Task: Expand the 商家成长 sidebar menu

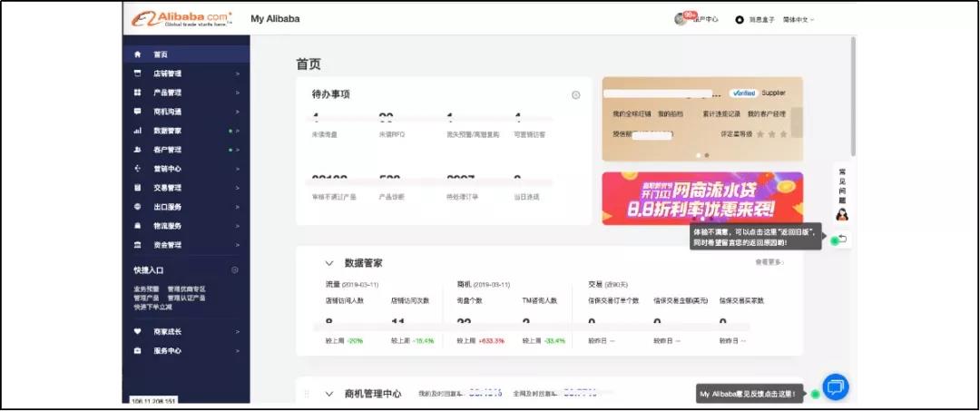Action: [238, 332]
